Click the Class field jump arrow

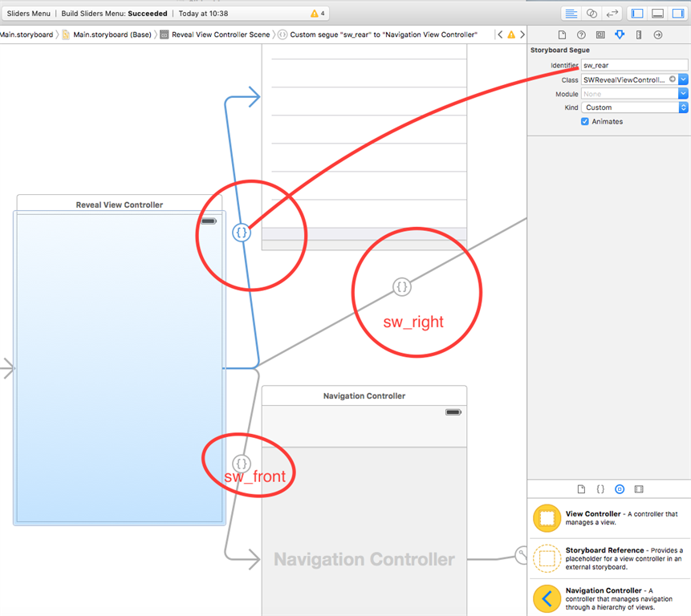(672, 79)
